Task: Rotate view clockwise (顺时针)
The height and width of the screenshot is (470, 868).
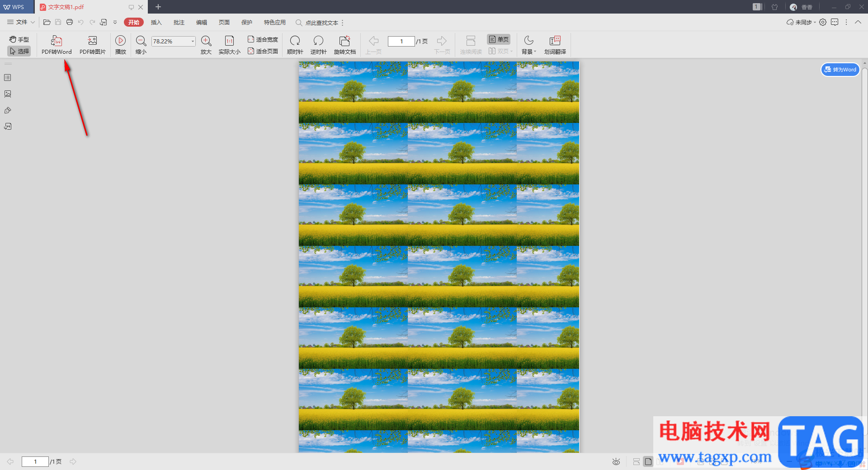Action: tap(295, 45)
